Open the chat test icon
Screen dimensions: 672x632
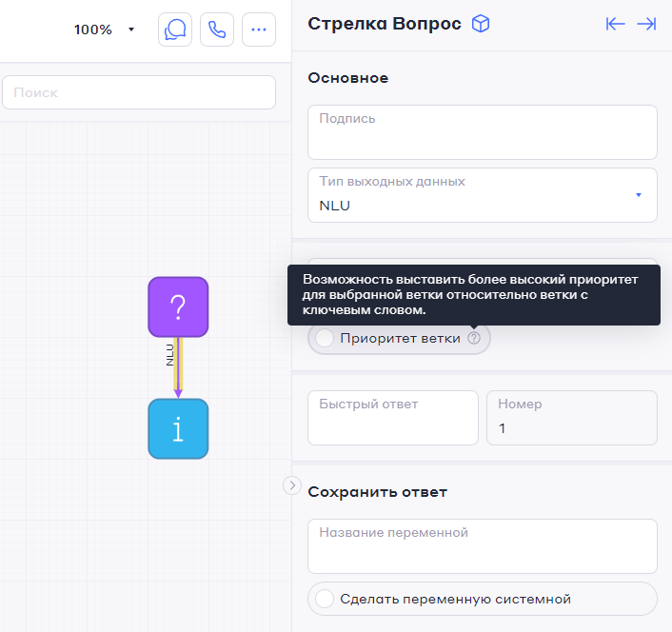[x=175, y=30]
